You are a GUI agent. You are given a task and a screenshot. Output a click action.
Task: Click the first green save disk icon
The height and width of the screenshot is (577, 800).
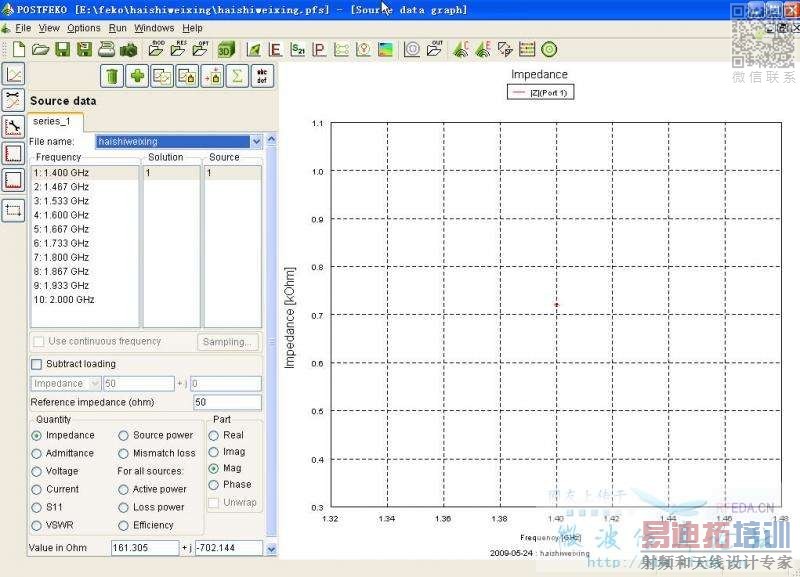(63, 49)
